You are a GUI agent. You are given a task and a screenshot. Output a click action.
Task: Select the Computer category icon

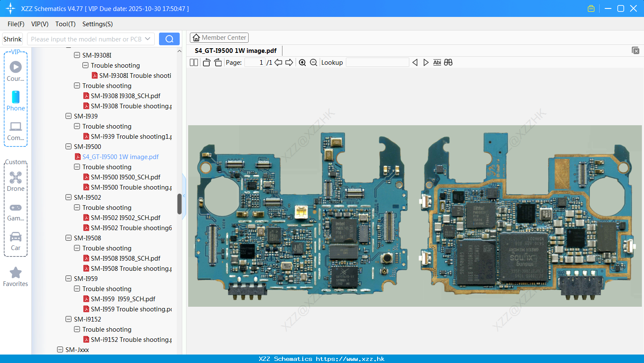(16, 131)
